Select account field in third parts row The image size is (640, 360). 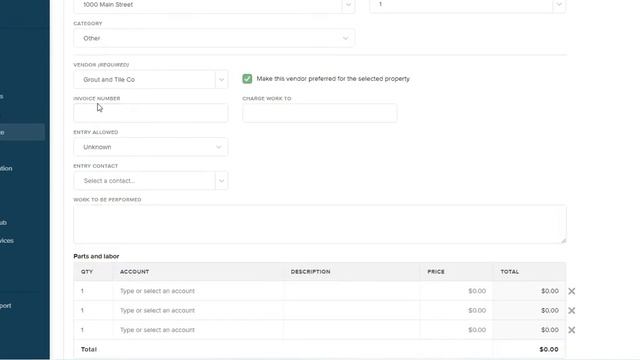[198, 330]
